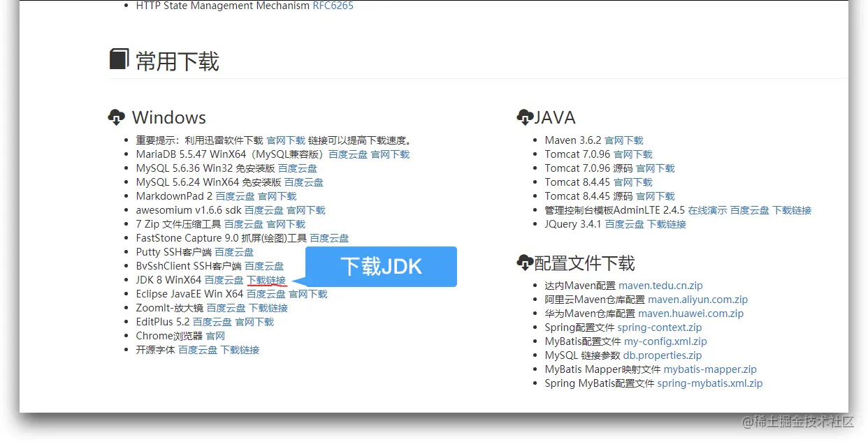Open JDK 8 WinX64 百度云盘 link
The height and width of the screenshot is (442, 868).
coord(224,280)
